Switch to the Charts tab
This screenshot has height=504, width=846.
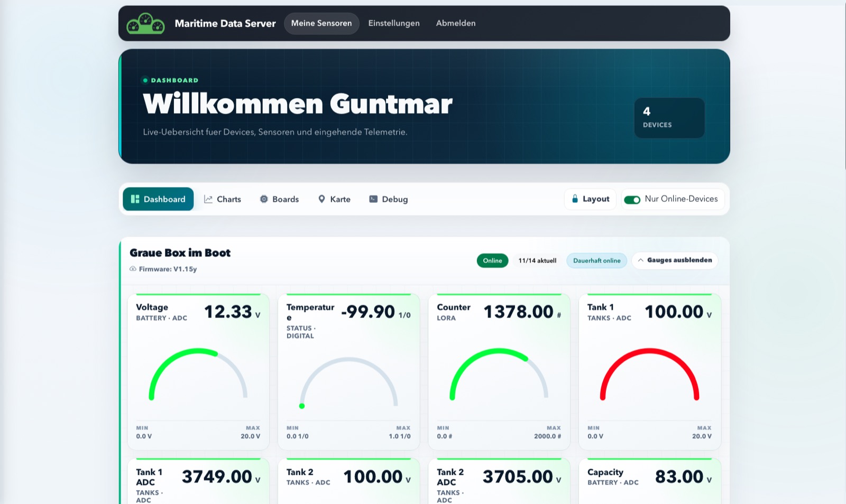click(x=223, y=199)
